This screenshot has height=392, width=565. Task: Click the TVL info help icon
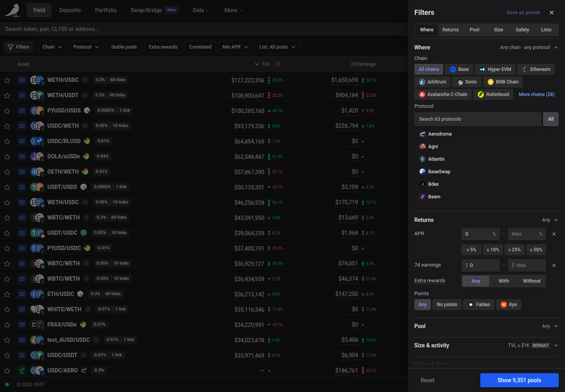(278, 64)
